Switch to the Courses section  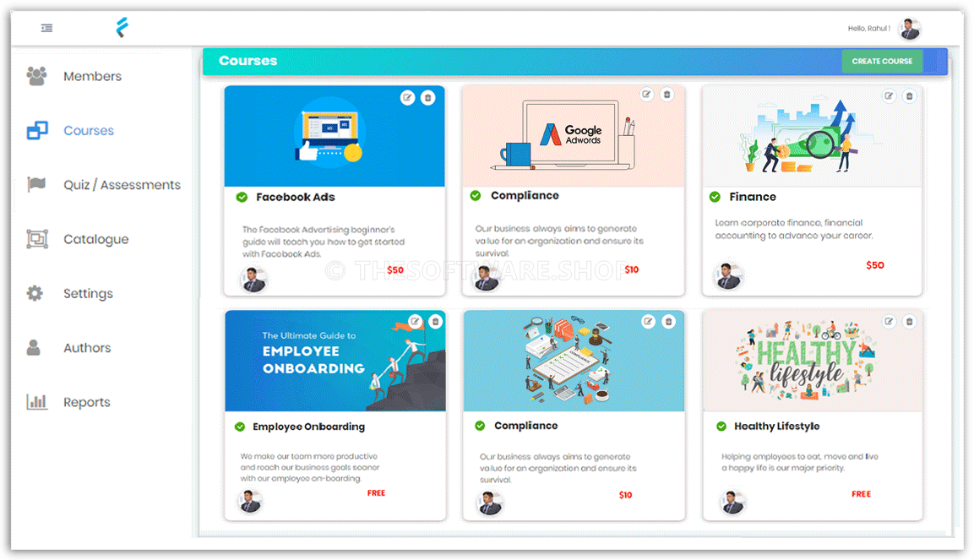click(x=88, y=130)
